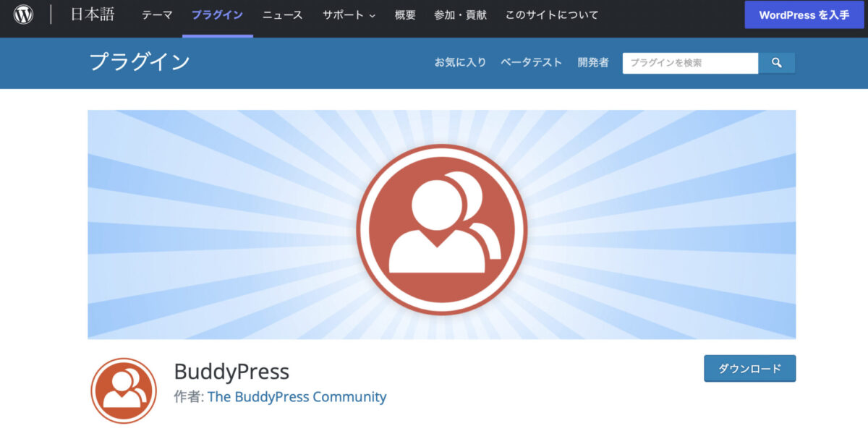Click the プラグイン page heading

click(140, 62)
